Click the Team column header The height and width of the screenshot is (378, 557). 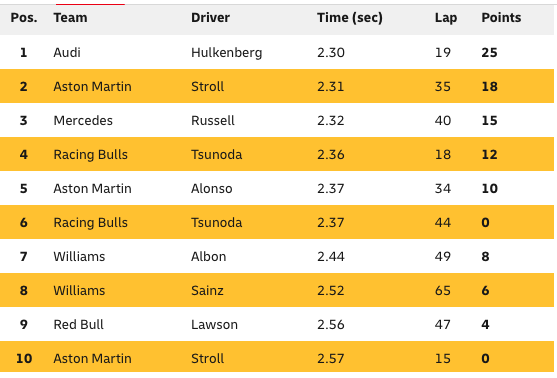pos(70,18)
